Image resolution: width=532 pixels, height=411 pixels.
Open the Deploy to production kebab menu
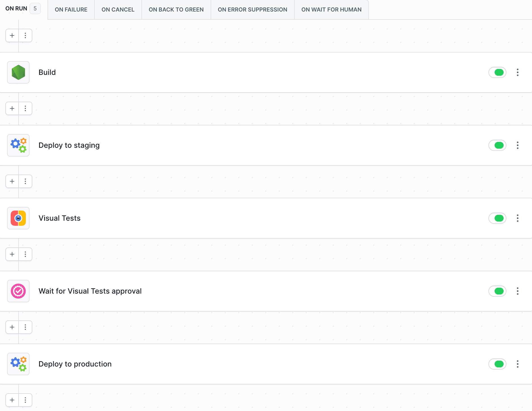click(517, 364)
